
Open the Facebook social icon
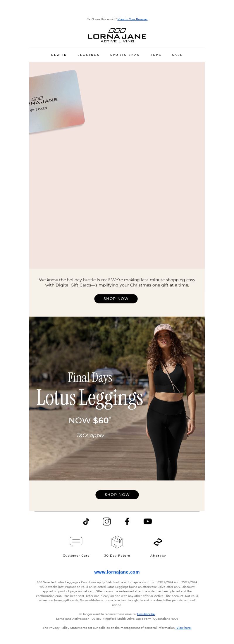pyautogui.click(x=127, y=521)
